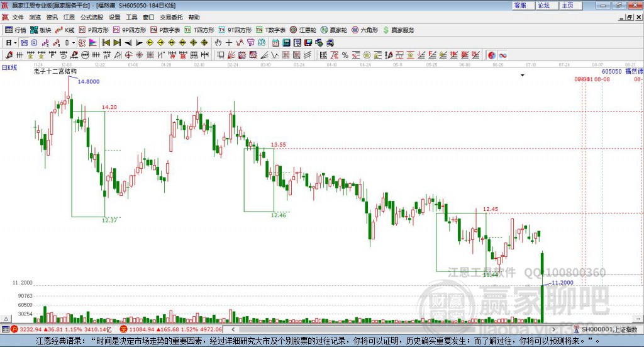Open the calculator tool icon
This screenshot has height=347, width=644.
click(x=286, y=43)
